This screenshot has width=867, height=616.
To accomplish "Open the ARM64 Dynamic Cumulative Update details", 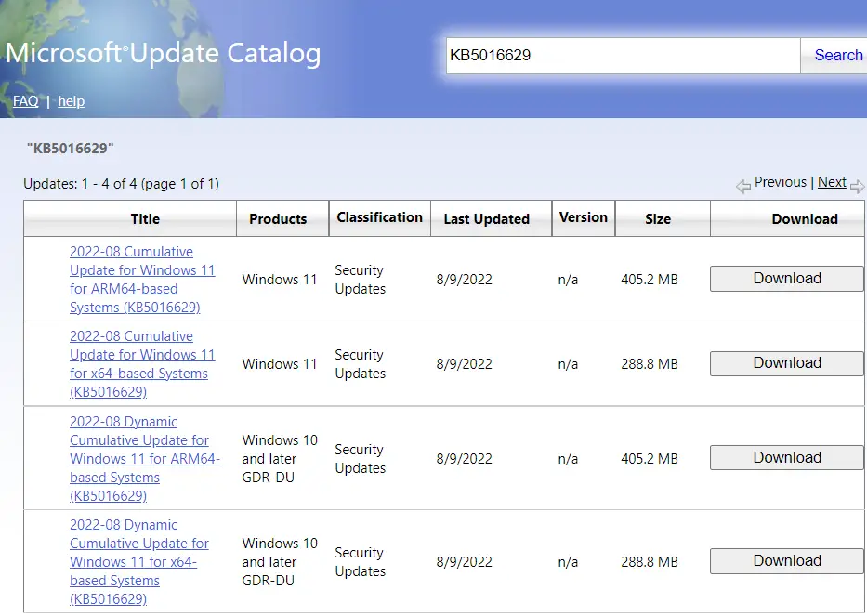I will pyautogui.click(x=145, y=458).
